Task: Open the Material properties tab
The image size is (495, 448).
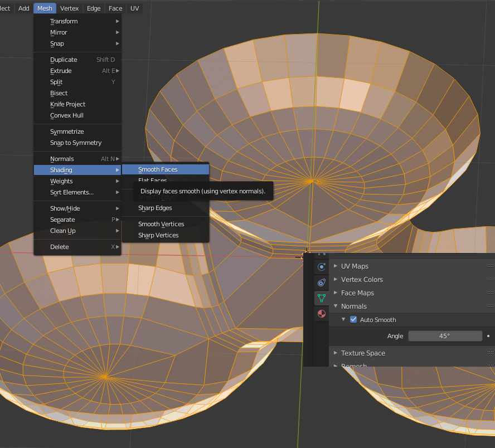Action: [321, 314]
